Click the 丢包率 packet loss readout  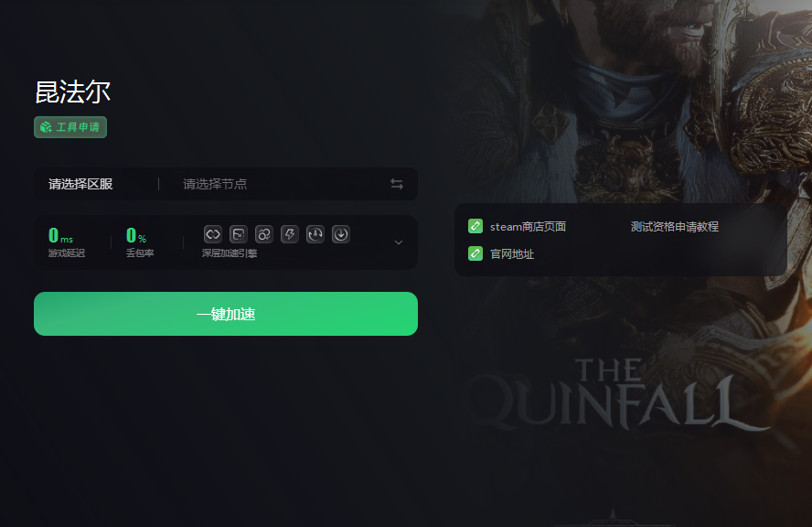(x=140, y=242)
